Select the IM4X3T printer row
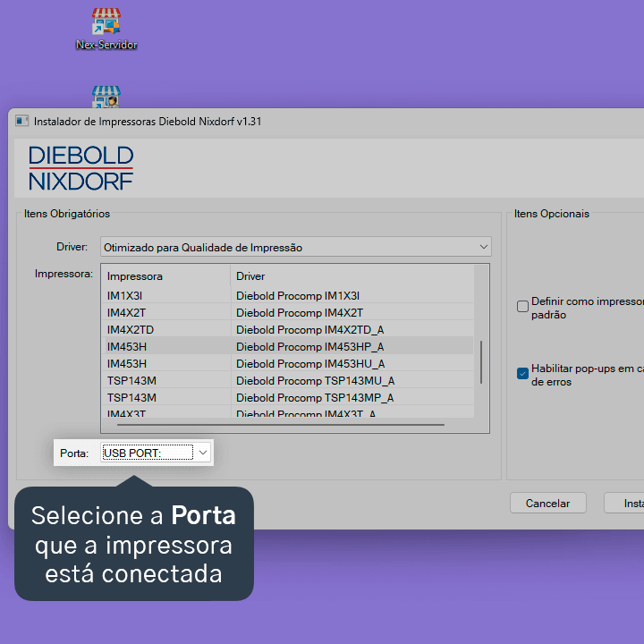The width and height of the screenshot is (644, 644). 287,412
